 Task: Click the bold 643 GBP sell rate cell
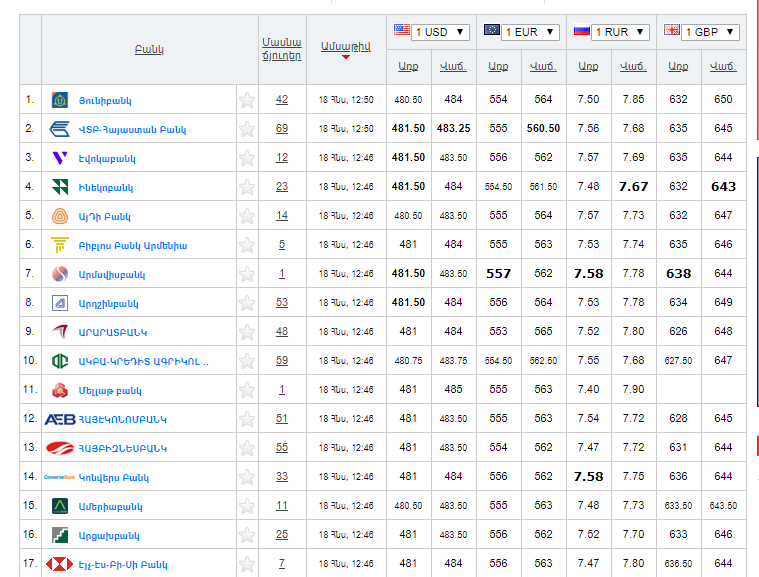(x=723, y=186)
